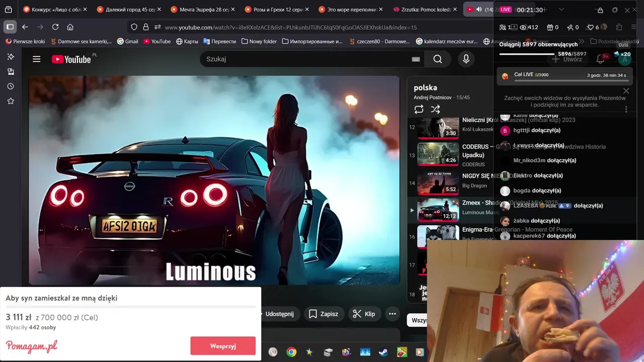Open the on-screen keyboard icon in search box
The width and height of the screenshot is (644, 362).
(x=416, y=59)
